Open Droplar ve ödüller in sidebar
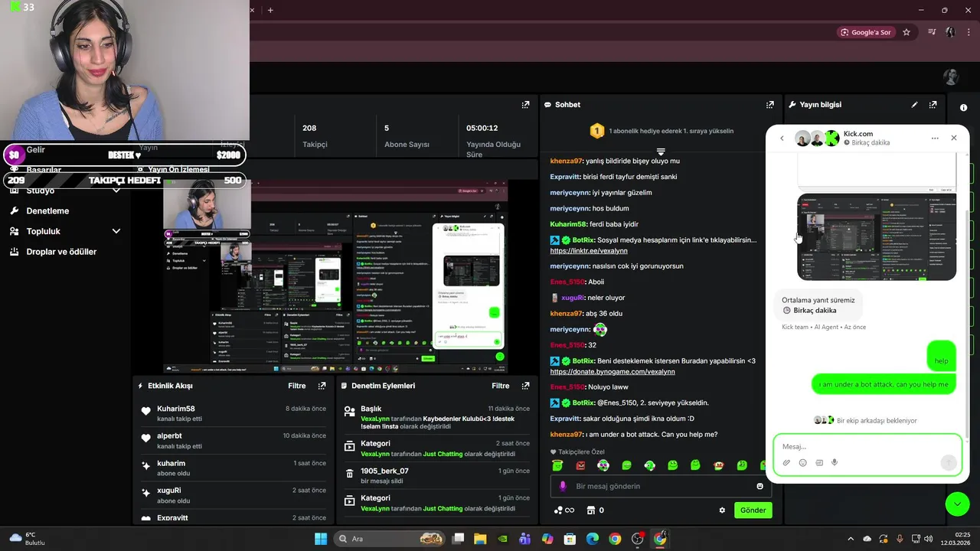Screen dimensions: 980x551 [61, 252]
